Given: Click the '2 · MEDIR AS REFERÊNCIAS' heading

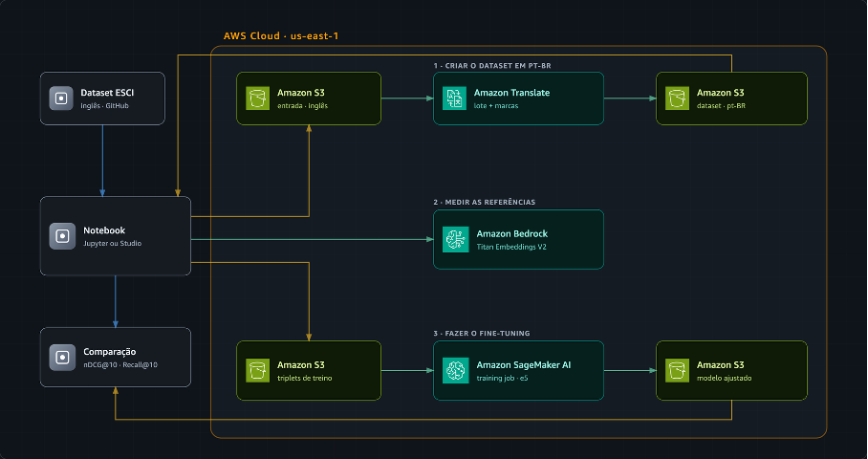Looking at the screenshot, I should coord(485,202).
